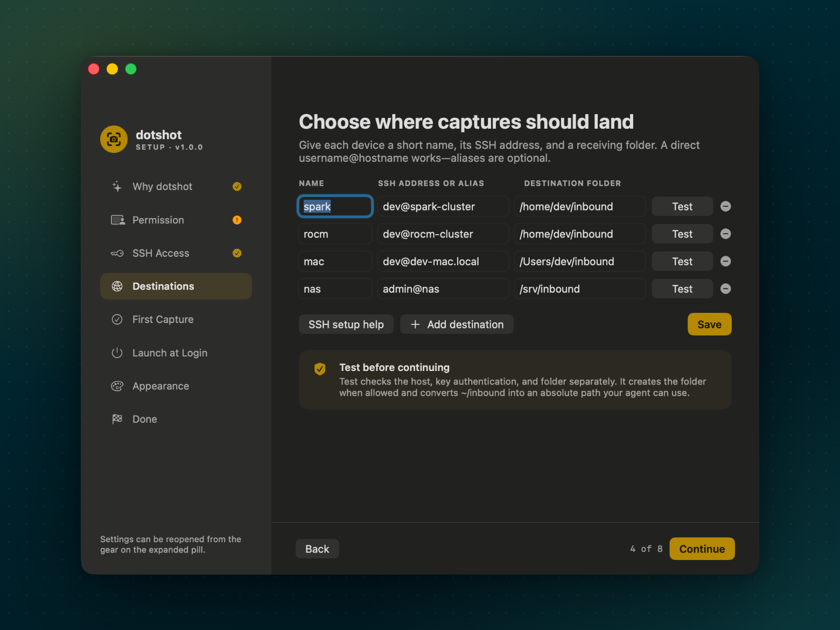Viewport: 840px width, 630px height.
Task: Edit the /srv/inbound folder field
Action: click(x=580, y=289)
